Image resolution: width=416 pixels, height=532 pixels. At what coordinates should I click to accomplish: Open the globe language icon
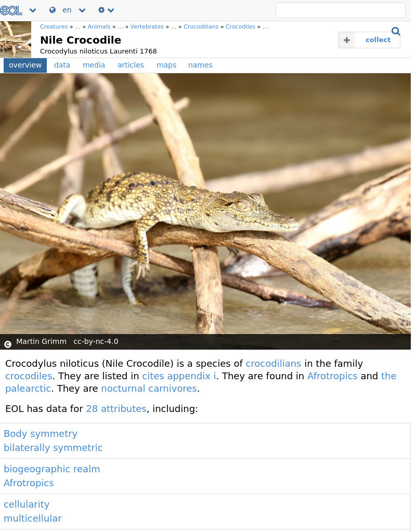[52, 10]
